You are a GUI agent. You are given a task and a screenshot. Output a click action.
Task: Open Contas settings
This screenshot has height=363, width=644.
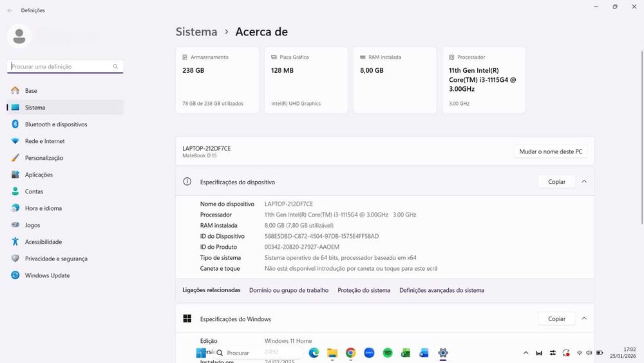(65, 191)
